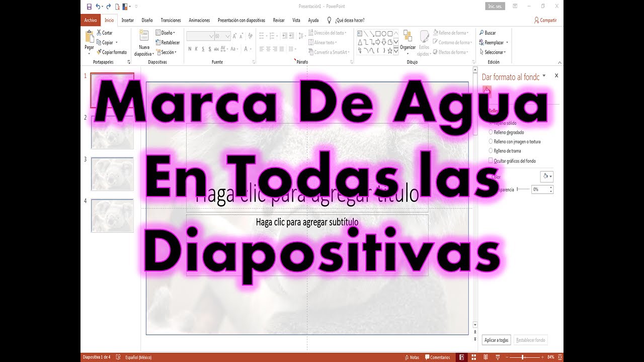Switch to the Insertar tab
Screen dimensions: 644x362
(x=128, y=20)
